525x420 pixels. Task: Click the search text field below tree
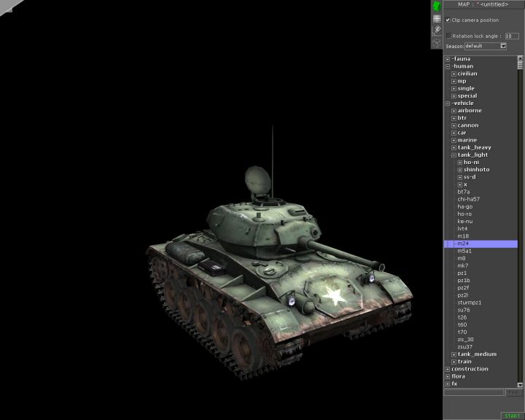pyautogui.click(x=474, y=392)
